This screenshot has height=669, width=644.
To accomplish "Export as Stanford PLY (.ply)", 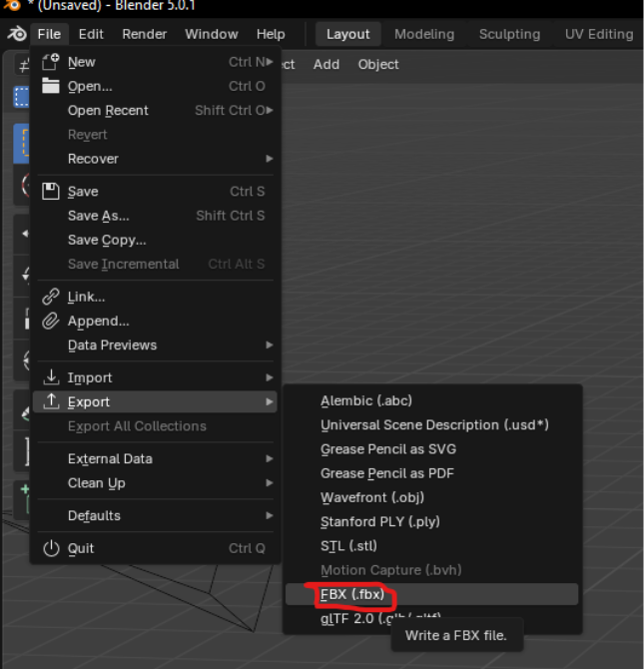I will point(432,521).
